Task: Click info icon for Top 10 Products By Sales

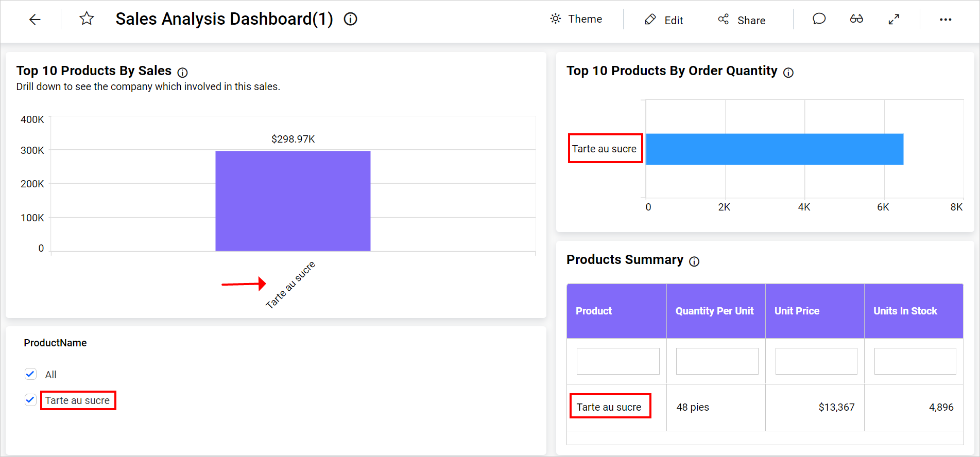Action: (x=183, y=73)
